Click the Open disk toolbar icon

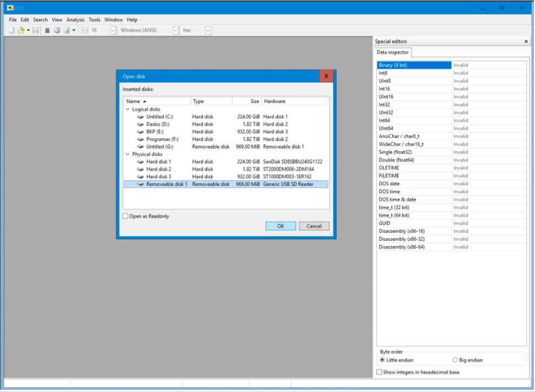(57, 30)
